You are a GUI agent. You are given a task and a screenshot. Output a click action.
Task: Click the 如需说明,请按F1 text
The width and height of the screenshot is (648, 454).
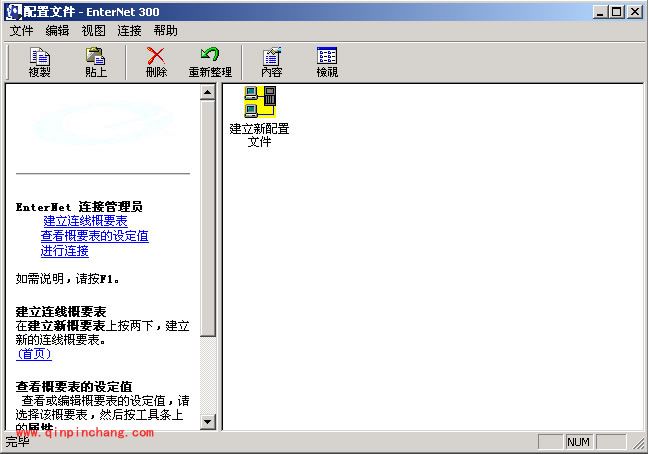(x=68, y=279)
